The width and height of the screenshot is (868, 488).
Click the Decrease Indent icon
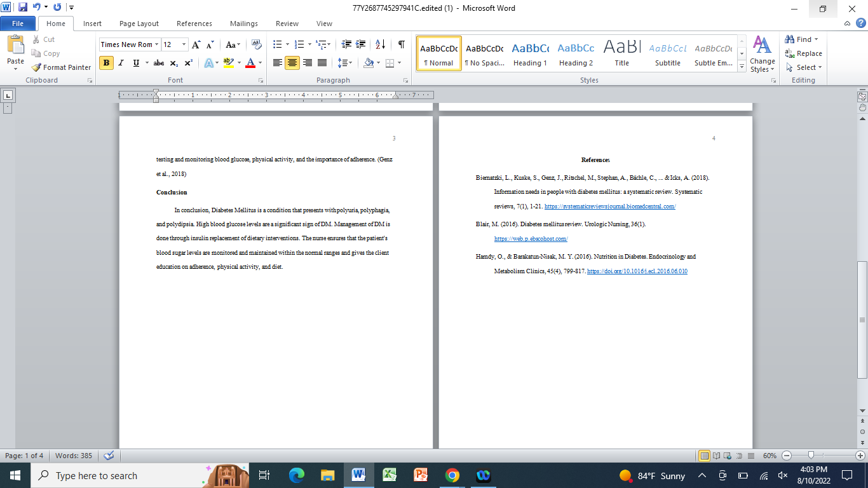click(346, 44)
